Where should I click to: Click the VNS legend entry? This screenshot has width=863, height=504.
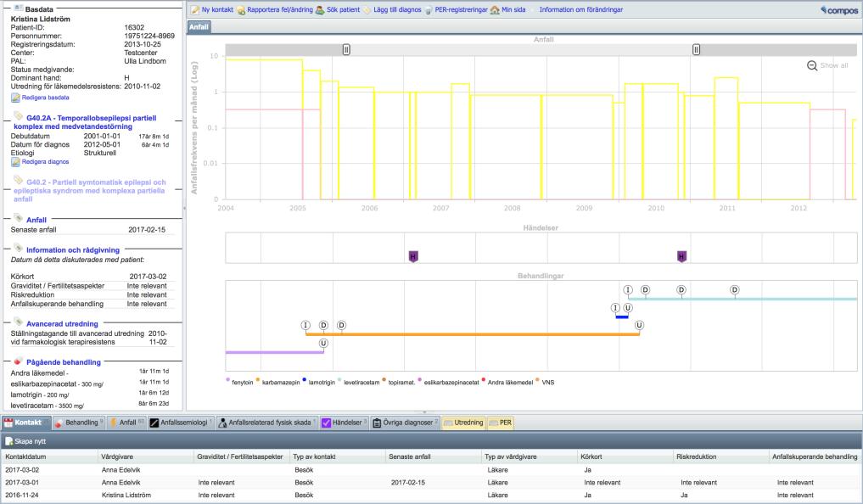click(x=546, y=382)
